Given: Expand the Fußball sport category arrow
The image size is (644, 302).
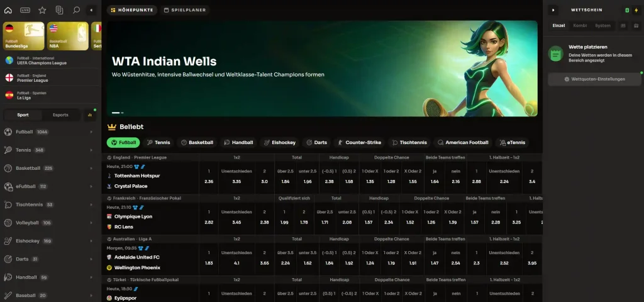Looking at the screenshot, I should pyautogui.click(x=91, y=132).
